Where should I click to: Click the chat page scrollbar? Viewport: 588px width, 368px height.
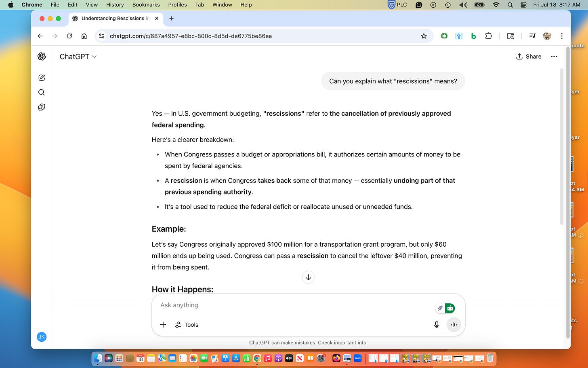point(562,147)
